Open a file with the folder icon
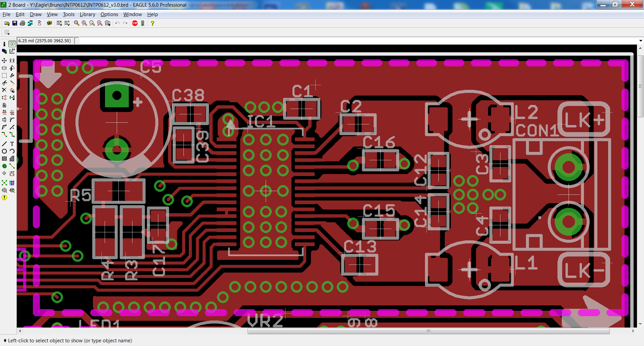Image resolution: width=644 pixels, height=346 pixels. [x=7, y=23]
